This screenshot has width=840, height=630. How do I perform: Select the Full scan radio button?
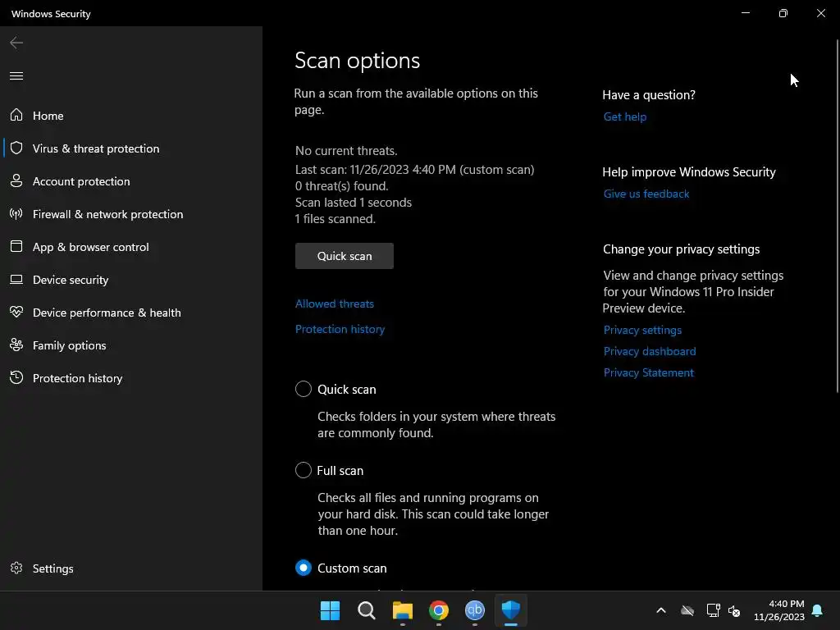coord(304,470)
